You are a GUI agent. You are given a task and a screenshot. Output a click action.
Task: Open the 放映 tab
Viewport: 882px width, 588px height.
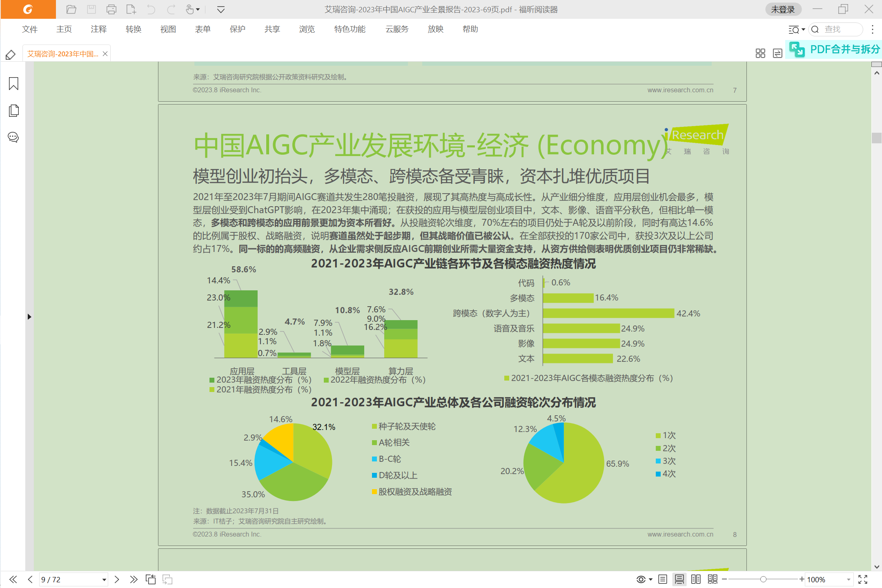click(436, 29)
